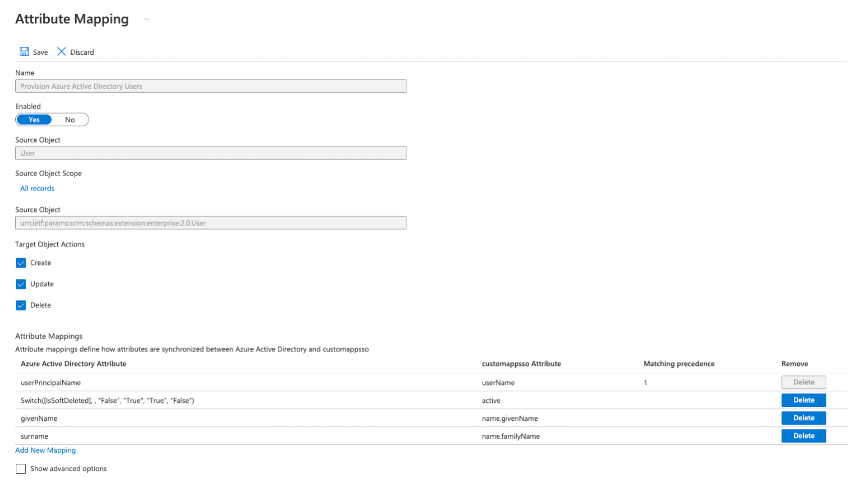This screenshot has height=486, width=858.
Task: Click the Discard X icon
Action: pyautogui.click(x=61, y=51)
